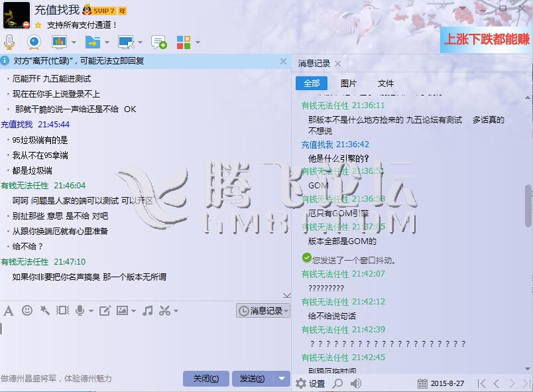Viewport: 533px width, 392px height.
Task: Click the message 他是什么引擎的?
Action: (x=339, y=159)
